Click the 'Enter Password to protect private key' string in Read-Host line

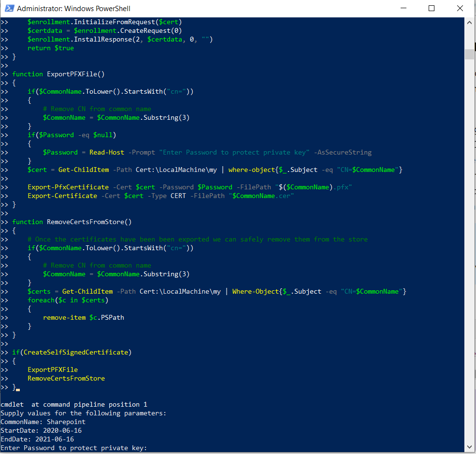pyautogui.click(x=234, y=152)
